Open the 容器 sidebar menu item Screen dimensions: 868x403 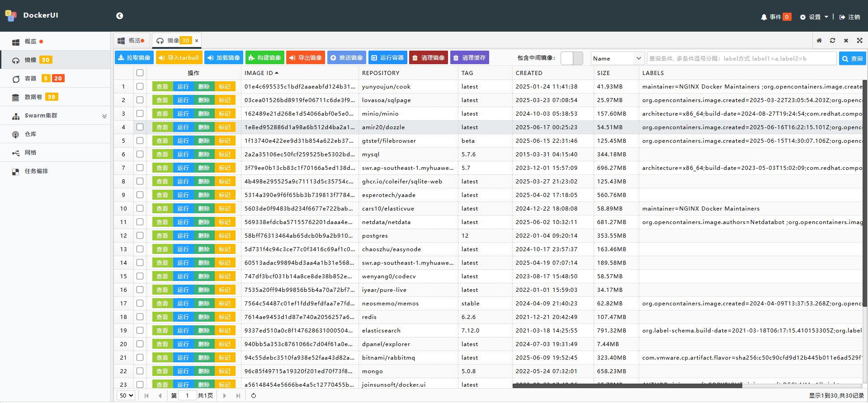tap(31, 79)
